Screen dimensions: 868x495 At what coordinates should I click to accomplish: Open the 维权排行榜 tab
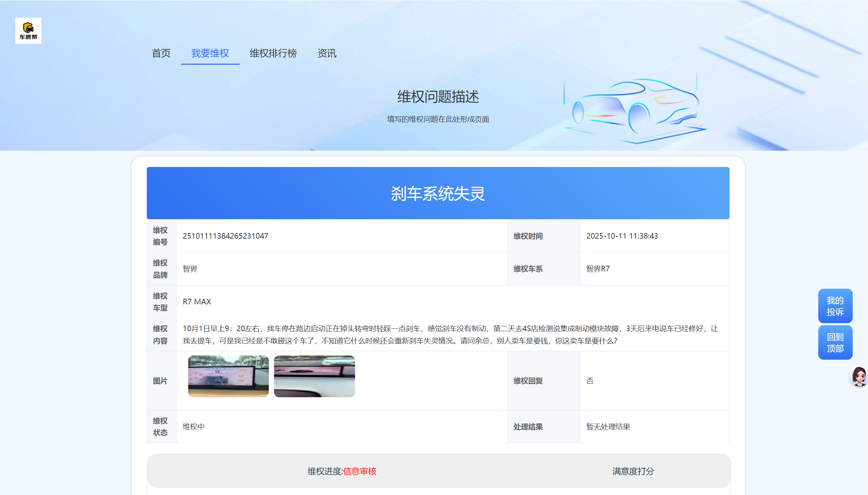(x=273, y=53)
